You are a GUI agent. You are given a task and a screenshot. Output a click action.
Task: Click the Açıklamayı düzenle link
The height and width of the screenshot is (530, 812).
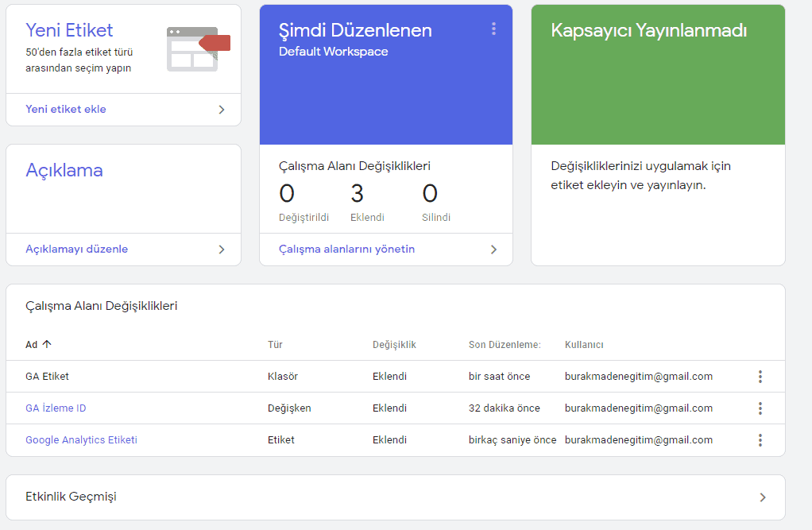point(76,250)
